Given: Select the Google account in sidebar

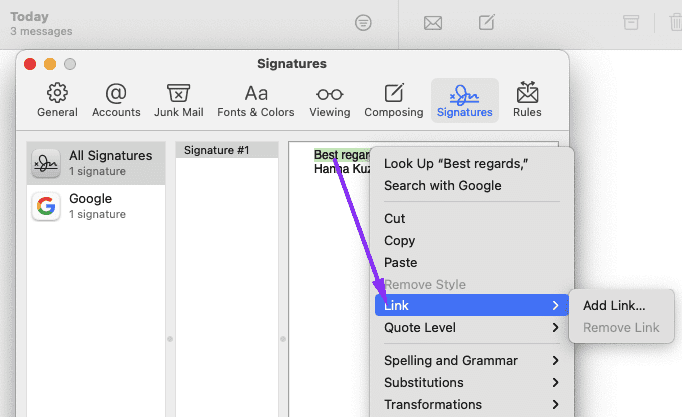Looking at the screenshot, I should coord(96,206).
